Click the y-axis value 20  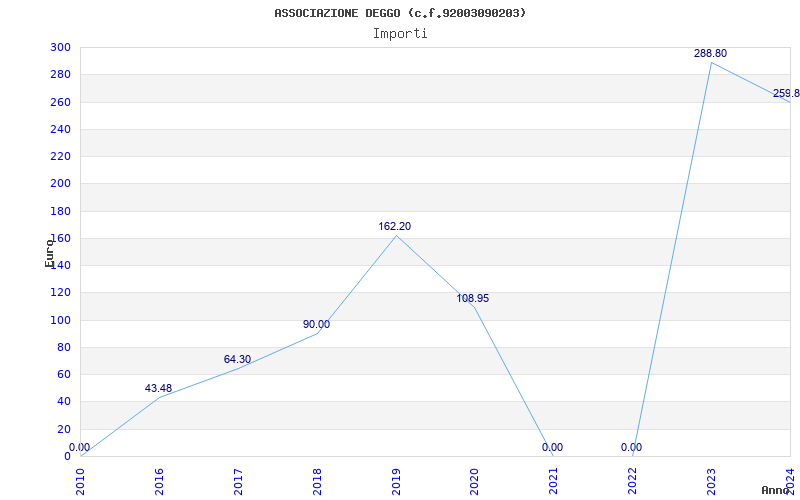tap(64, 429)
